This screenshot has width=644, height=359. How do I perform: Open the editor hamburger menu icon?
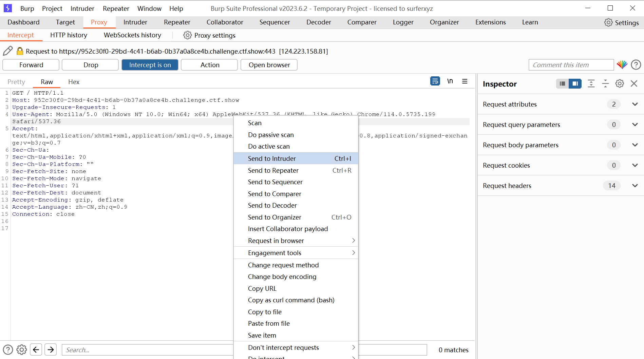pos(465,81)
